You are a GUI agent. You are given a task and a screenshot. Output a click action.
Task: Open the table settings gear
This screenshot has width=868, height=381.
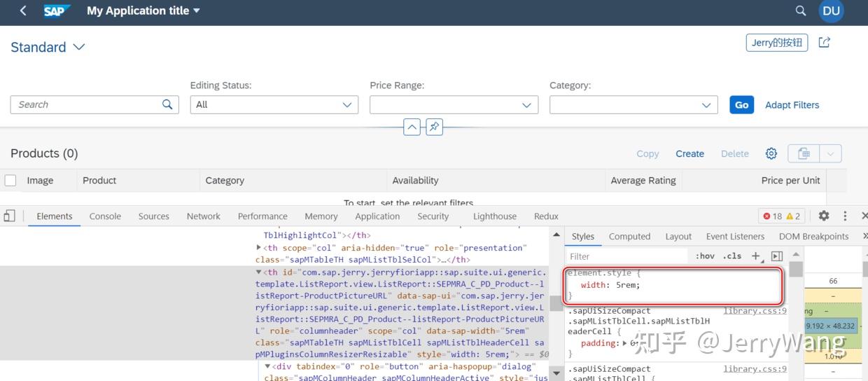pos(771,153)
